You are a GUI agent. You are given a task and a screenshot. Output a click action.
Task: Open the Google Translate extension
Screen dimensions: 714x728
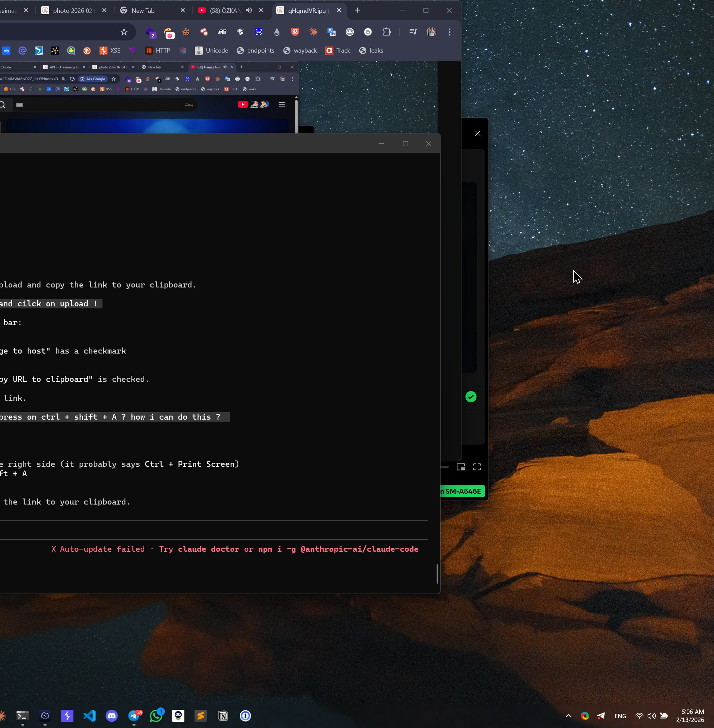coord(331,32)
